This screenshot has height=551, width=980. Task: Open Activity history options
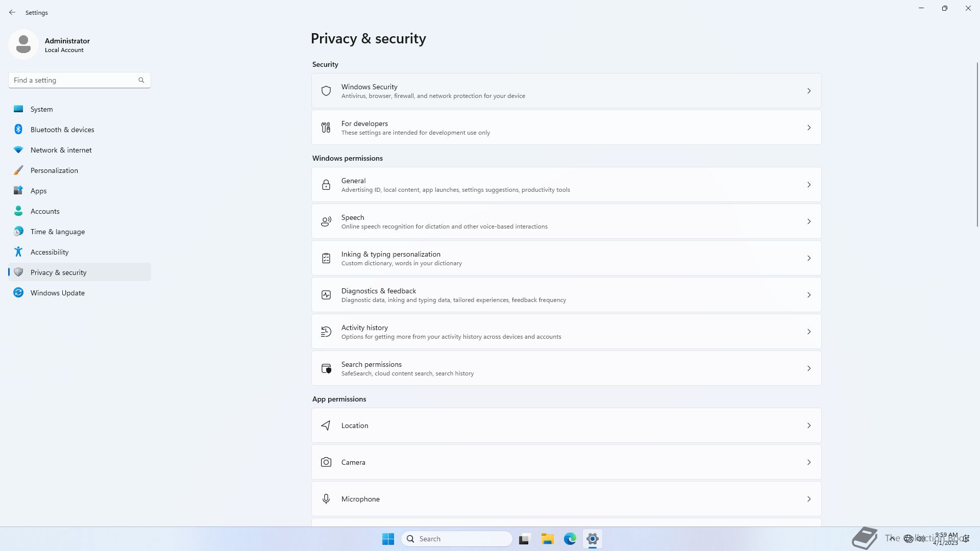pos(567,332)
